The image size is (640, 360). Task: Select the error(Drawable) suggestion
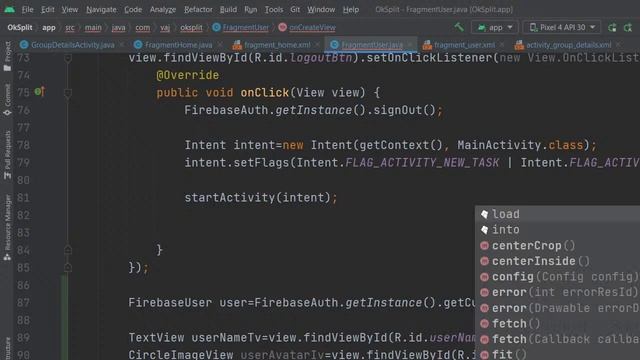(x=558, y=308)
